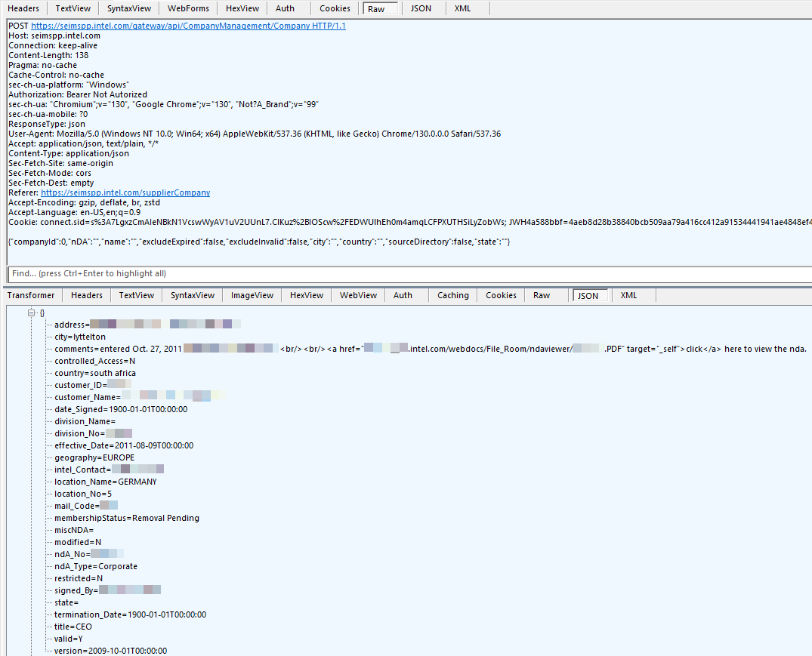Open request JSON tab in top pane
812x656 pixels.
tap(421, 8)
